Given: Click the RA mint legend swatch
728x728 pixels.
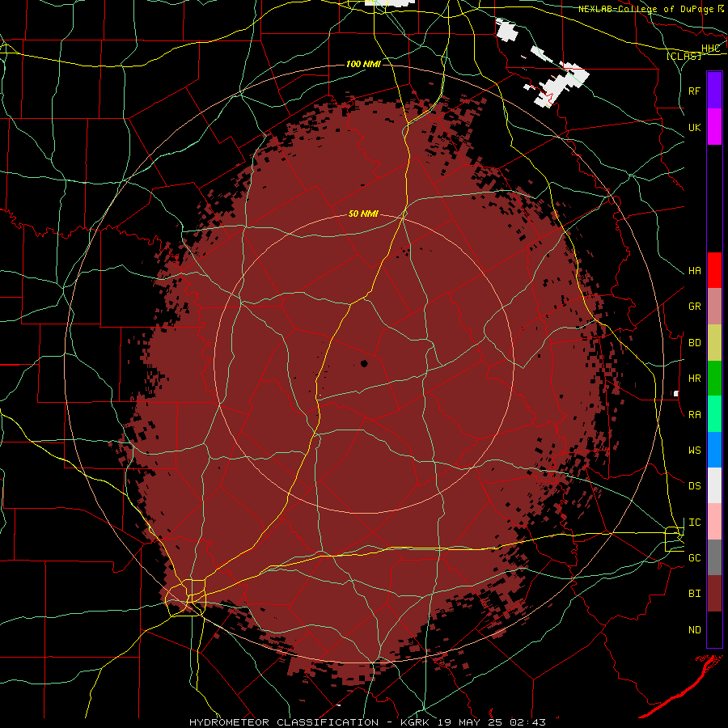Looking at the screenshot, I should pos(714,414).
